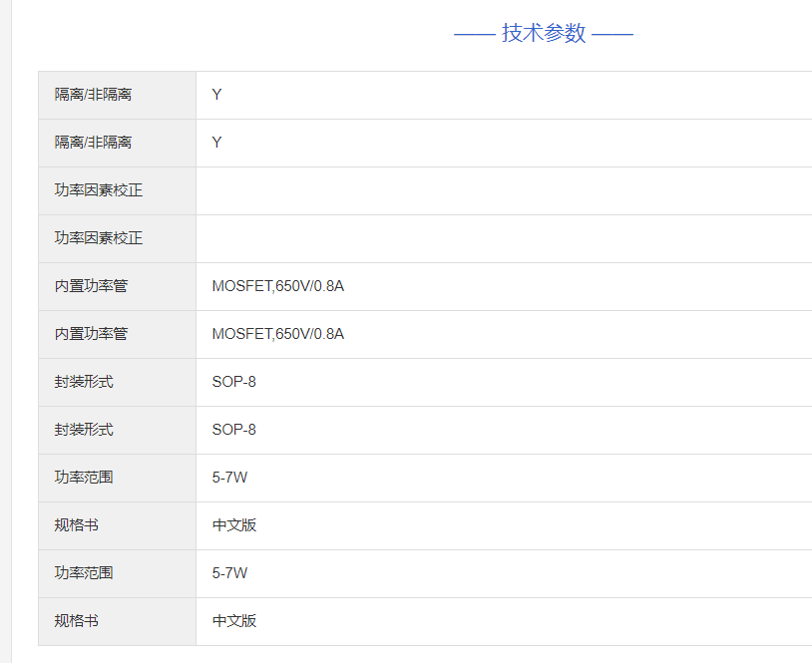Click the first 内置功率管 label
The height and width of the screenshot is (663, 812).
[x=92, y=286]
